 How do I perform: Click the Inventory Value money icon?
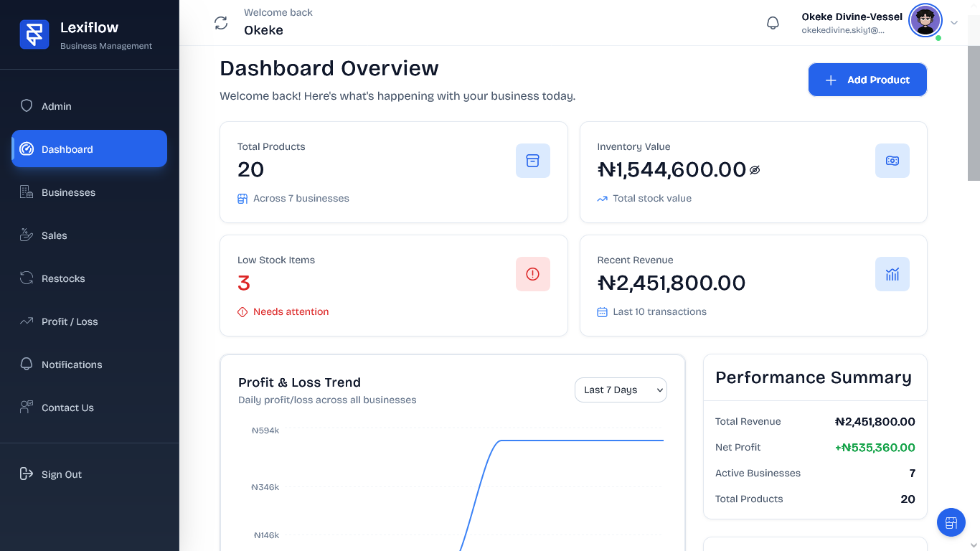892,161
